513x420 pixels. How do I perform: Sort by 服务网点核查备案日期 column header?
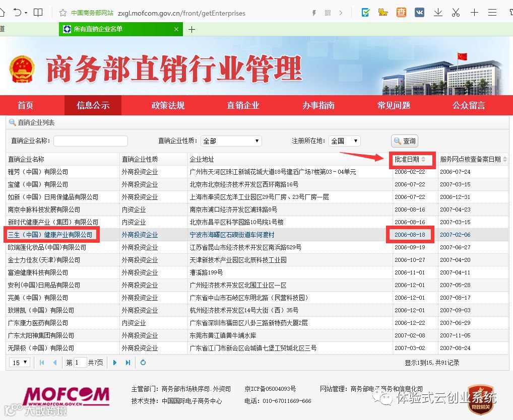(x=473, y=159)
